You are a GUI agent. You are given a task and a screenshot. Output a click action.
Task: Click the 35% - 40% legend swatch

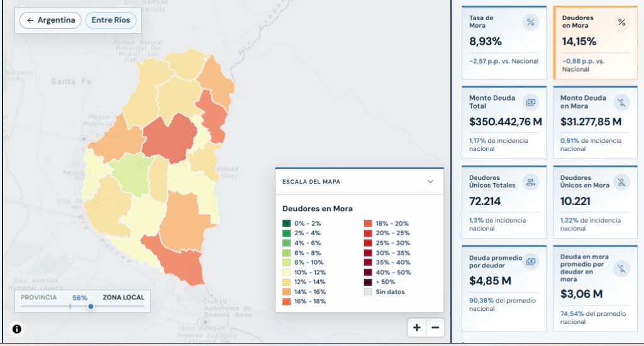tap(368, 262)
